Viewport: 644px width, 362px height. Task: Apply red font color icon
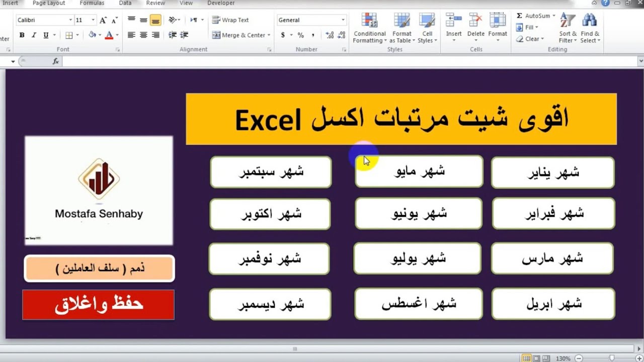pos(109,35)
